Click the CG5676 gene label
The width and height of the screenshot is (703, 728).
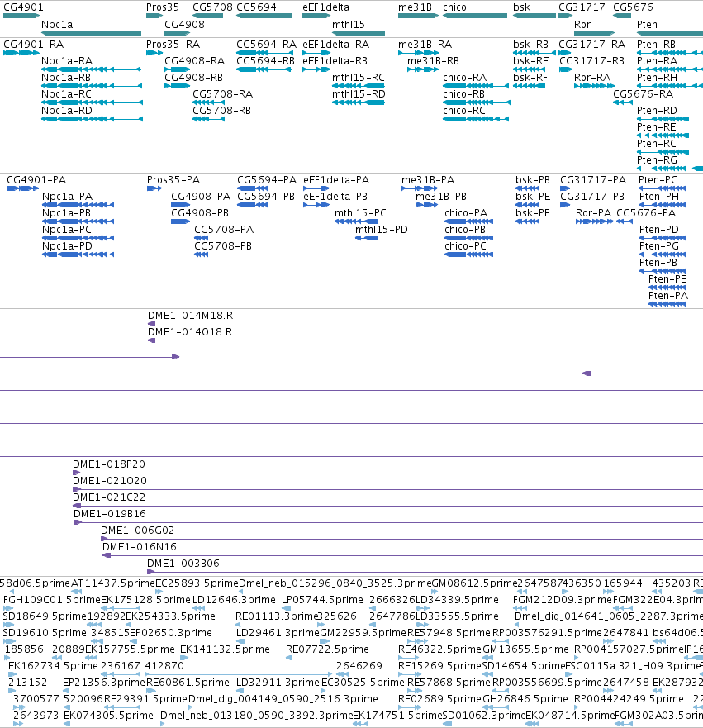[633, 7]
